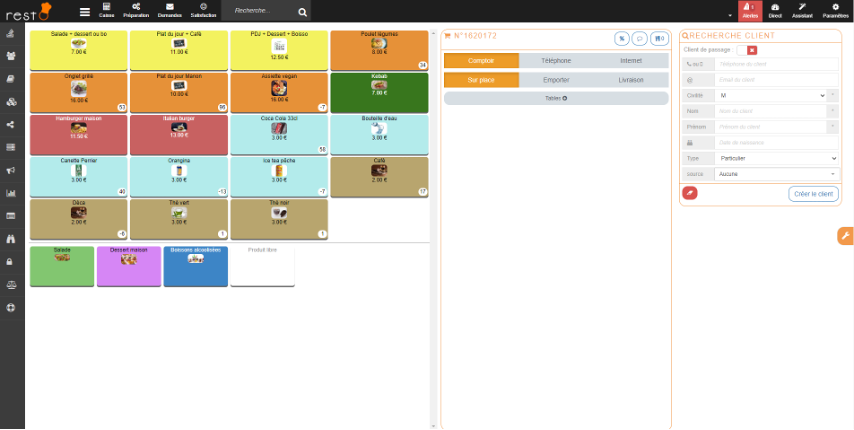Image resolution: width=854 pixels, height=430 pixels.
Task: Open the Civilité dropdown
Action: tap(771, 95)
